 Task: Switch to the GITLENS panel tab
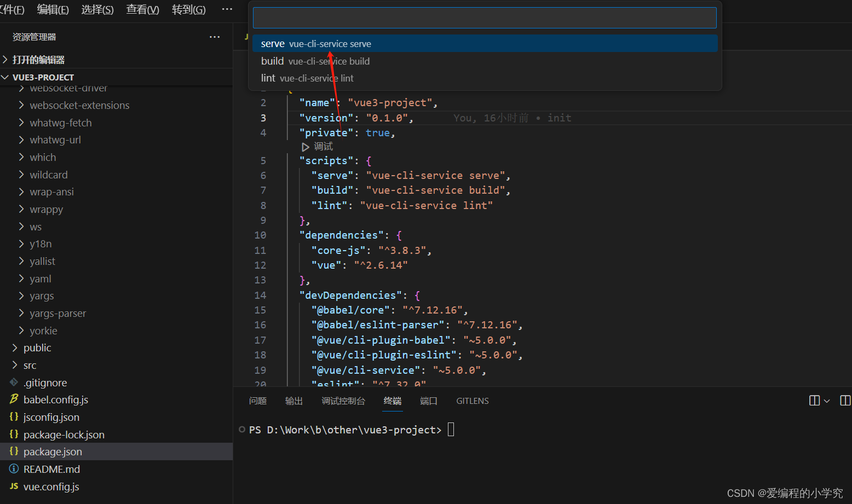(x=472, y=401)
